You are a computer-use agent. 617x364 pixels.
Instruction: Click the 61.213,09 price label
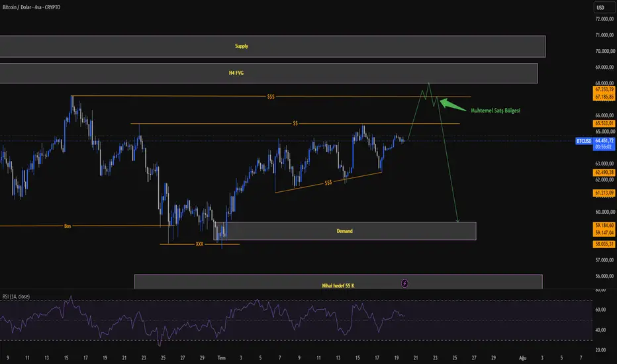604,193
